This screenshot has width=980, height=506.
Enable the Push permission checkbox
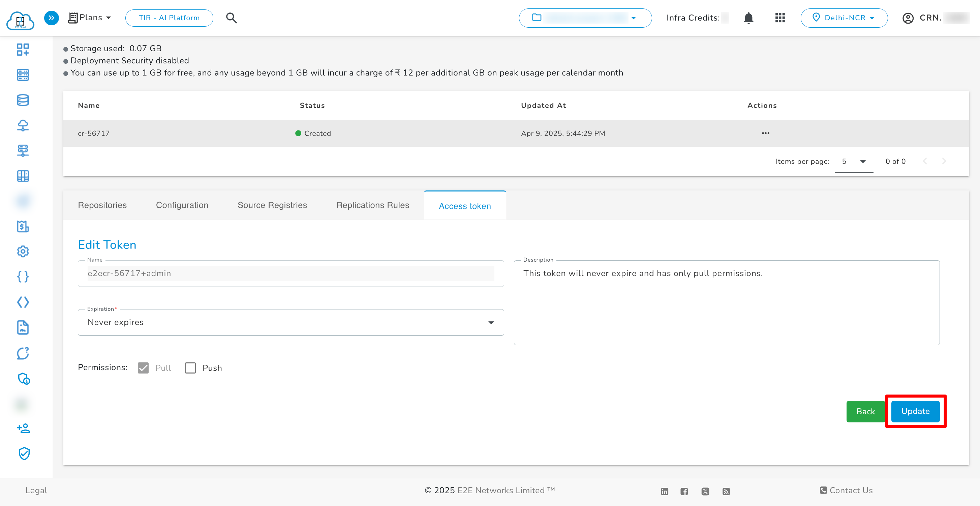pos(190,368)
